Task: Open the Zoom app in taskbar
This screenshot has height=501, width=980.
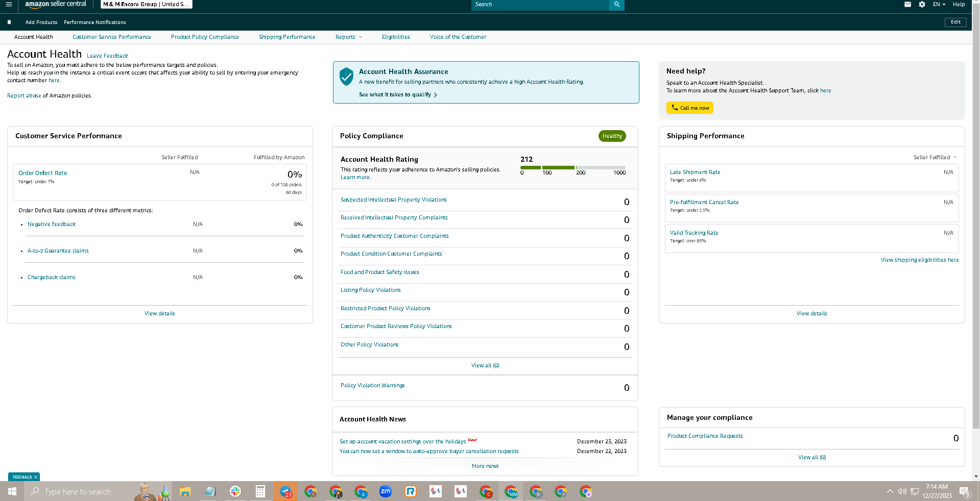Action: [386, 491]
